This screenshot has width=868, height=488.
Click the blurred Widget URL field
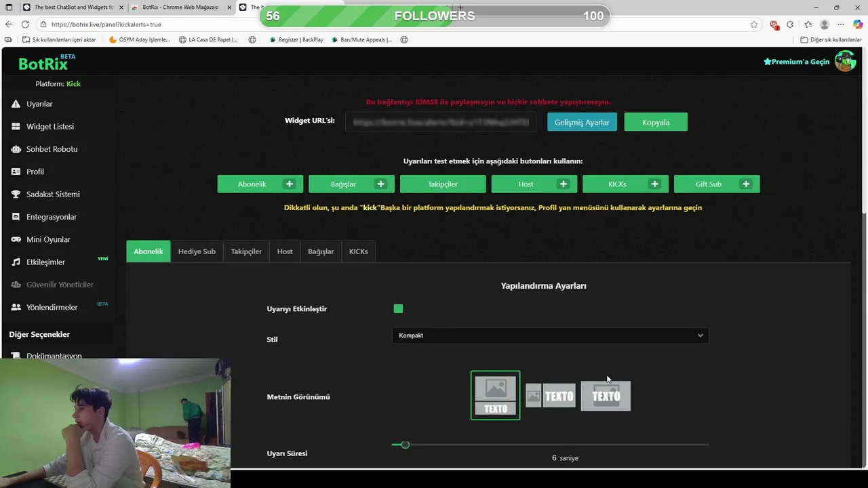441,122
